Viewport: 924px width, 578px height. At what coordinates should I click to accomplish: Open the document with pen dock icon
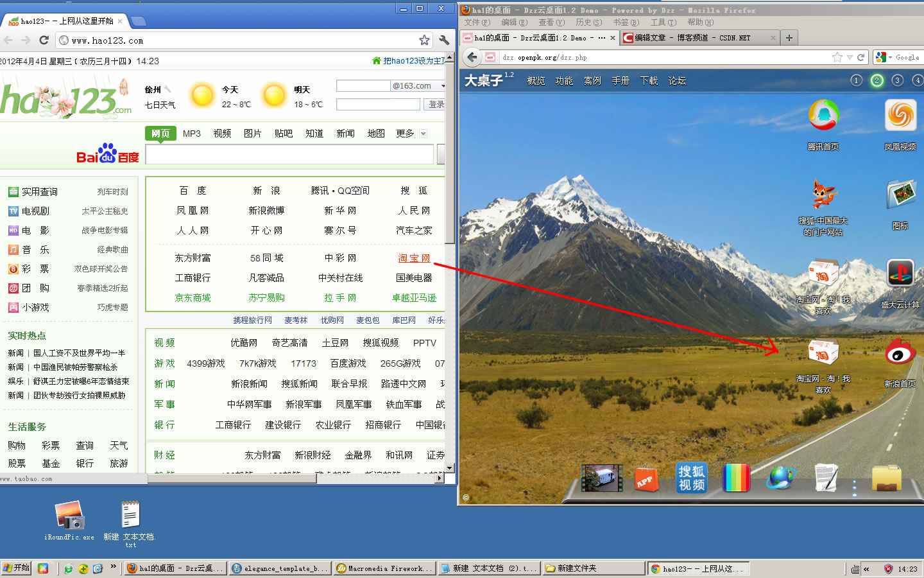coord(826,478)
